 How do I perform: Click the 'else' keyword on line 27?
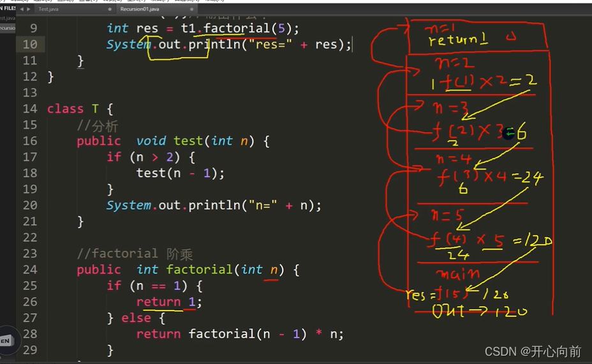(136, 318)
